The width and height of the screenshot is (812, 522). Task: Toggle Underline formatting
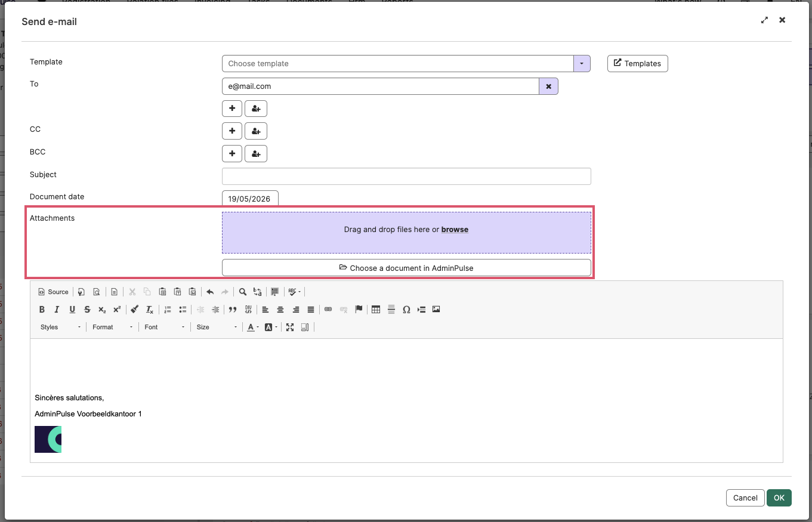click(72, 310)
